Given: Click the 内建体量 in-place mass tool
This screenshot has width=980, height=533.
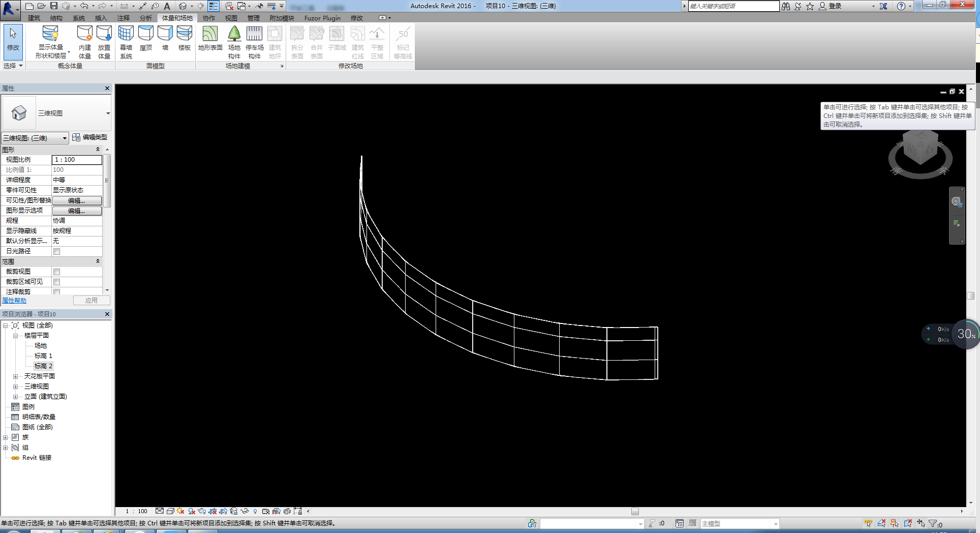Looking at the screenshot, I should coord(85,42).
